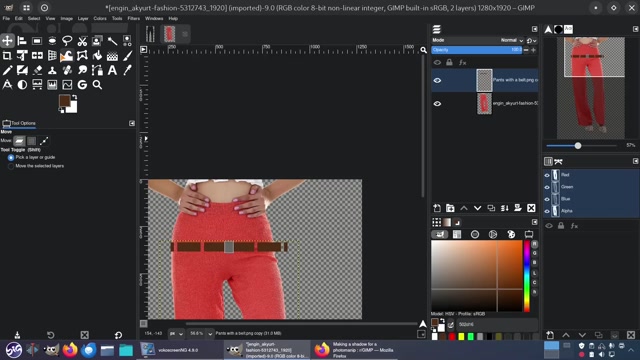Merge down the selected layer
The height and width of the screenshot is (360, 640).
tap(504, 208)
